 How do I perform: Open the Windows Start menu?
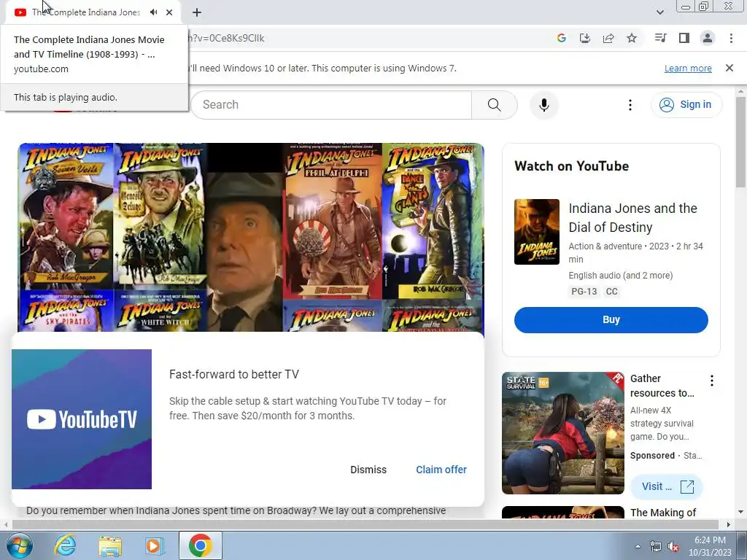click(19, 545)
